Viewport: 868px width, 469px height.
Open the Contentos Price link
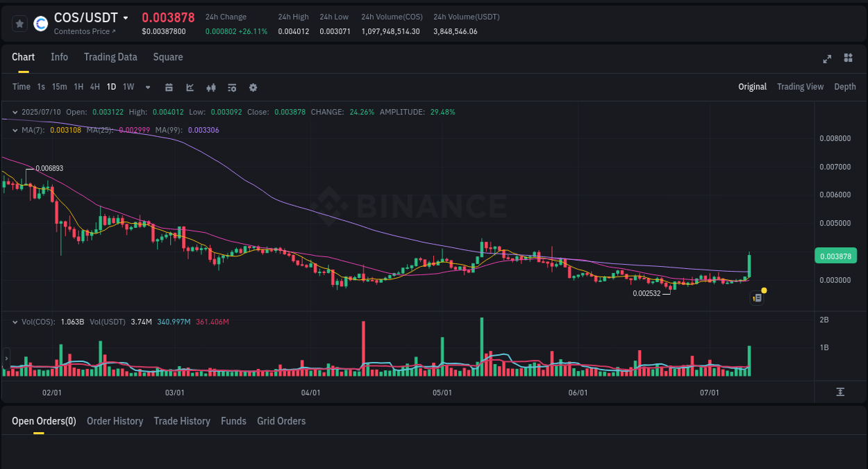(x=86, y=31)
